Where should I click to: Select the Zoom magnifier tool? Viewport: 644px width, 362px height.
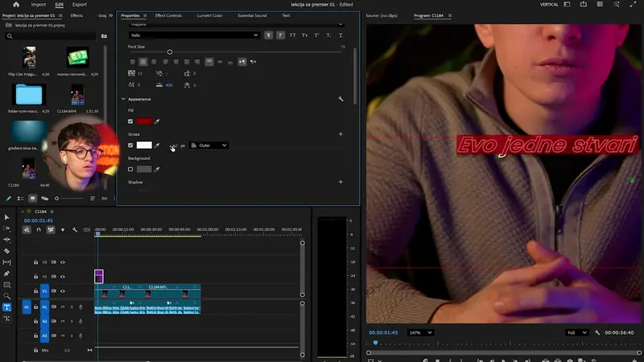(6, 296)
